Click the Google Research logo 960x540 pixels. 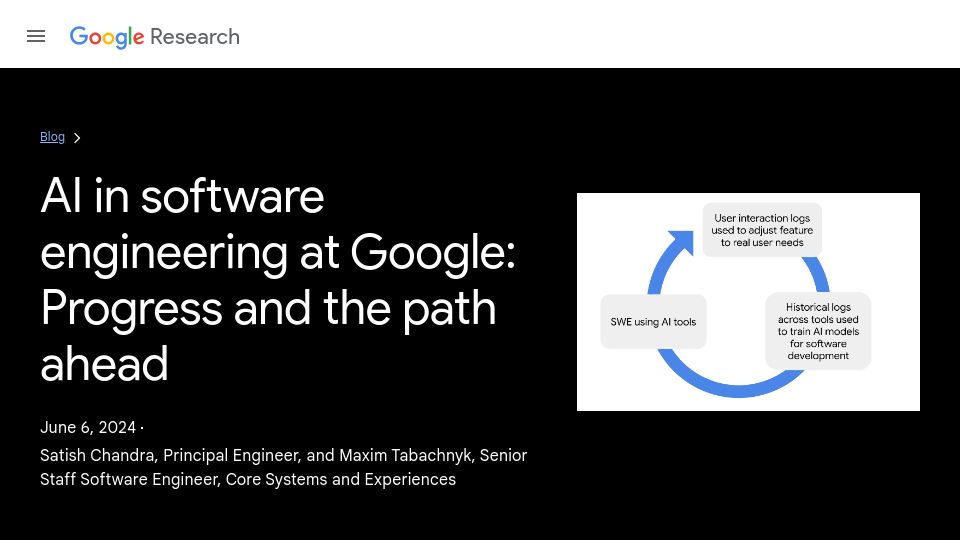click(154, 37)
